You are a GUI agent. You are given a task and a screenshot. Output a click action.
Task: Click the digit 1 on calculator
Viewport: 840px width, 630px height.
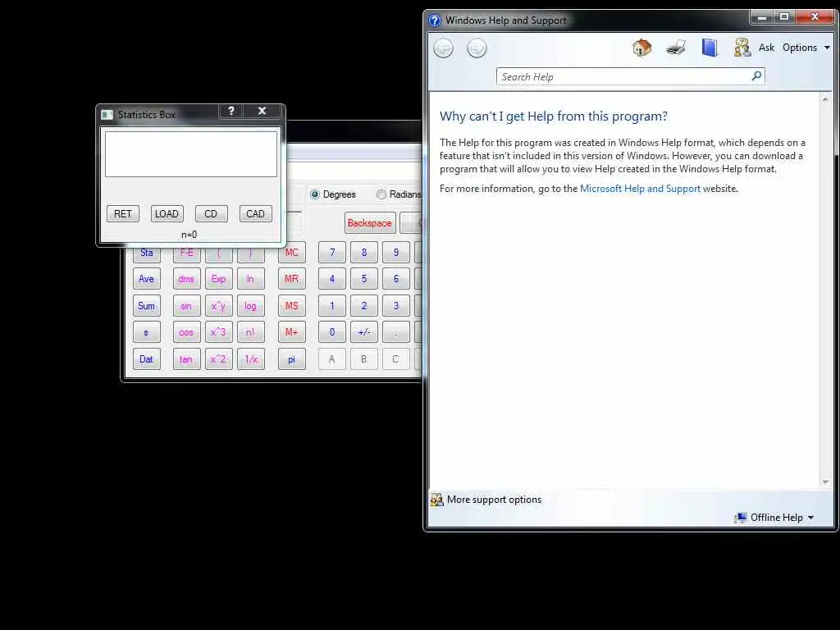(332, 306)
